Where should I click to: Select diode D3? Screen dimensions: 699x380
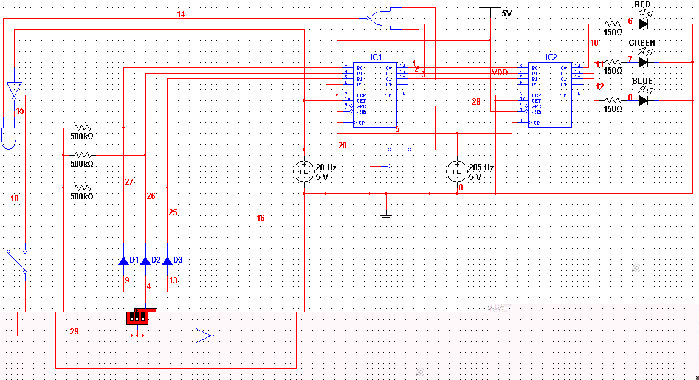pyautogui.click(x=167, y=260)
